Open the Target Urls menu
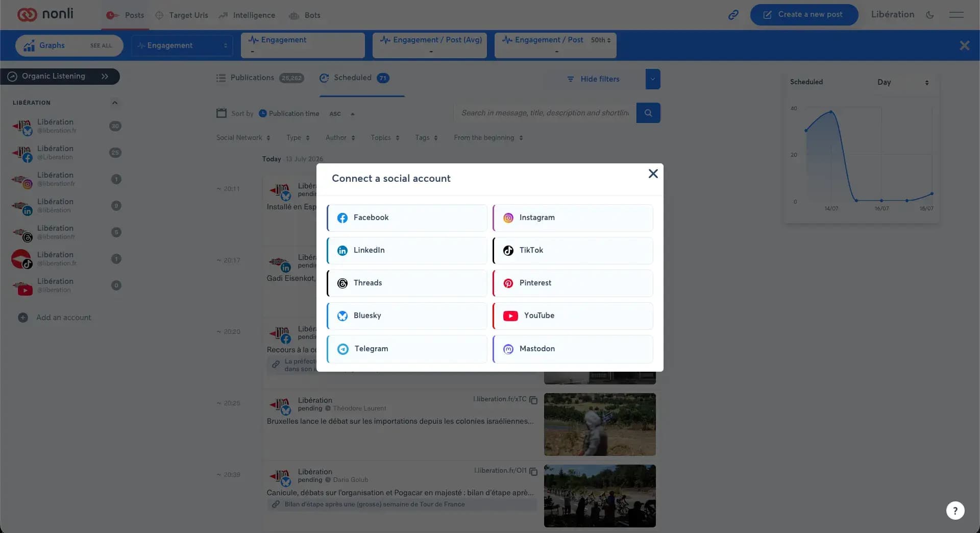 pyautogui.click(x=182, y=15)
